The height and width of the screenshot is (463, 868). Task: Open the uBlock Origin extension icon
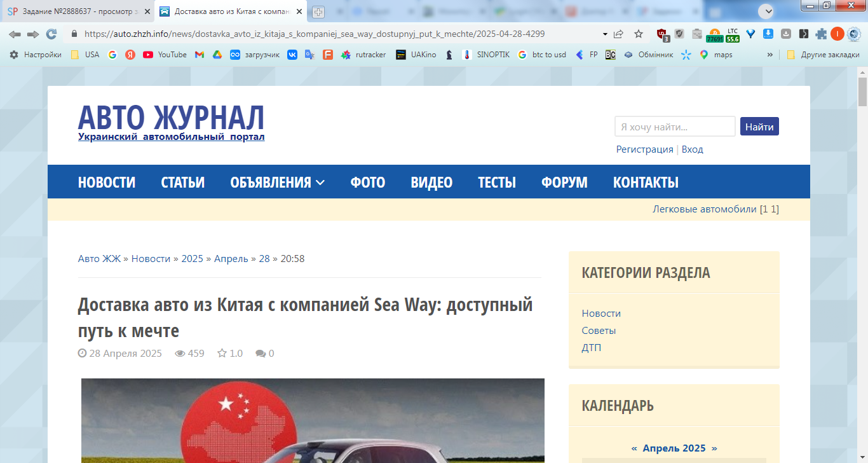click(x=662, y=35)
